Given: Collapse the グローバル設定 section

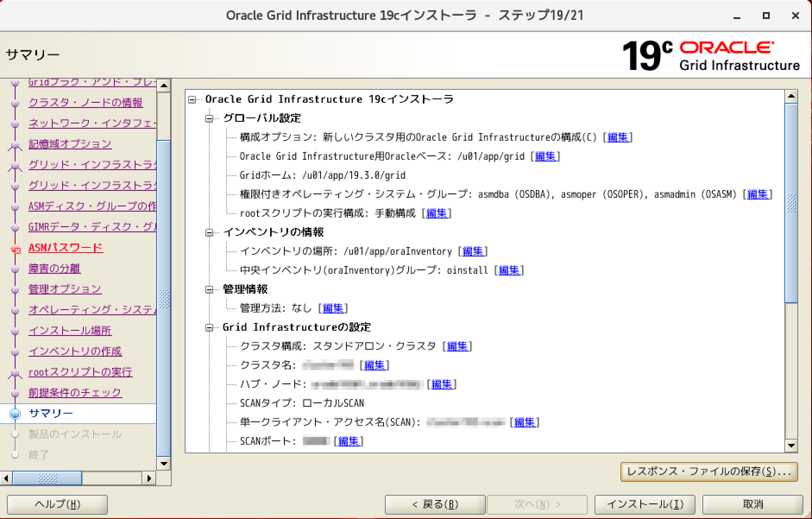Looking at the screenshot, I should click(209, 119).
